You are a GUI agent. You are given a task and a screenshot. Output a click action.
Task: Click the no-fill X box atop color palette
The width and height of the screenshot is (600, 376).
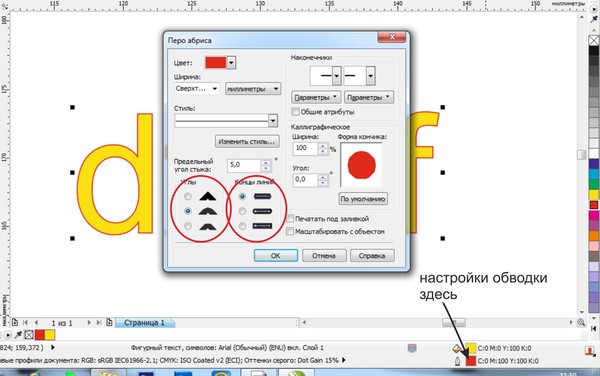594,41
